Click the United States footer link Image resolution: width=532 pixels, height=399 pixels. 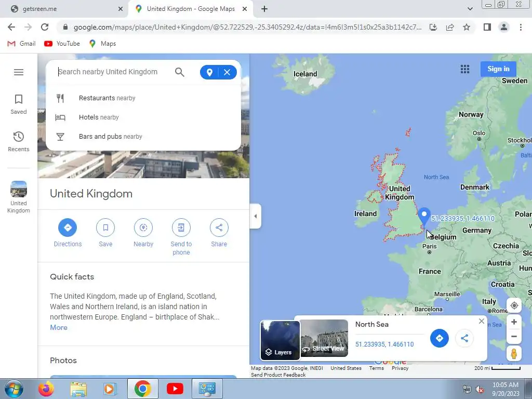point(345,368)
